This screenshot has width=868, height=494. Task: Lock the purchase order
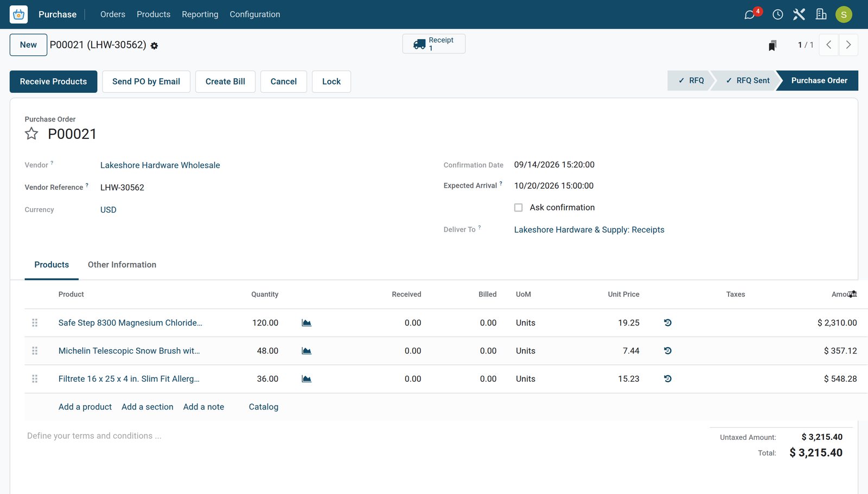[x=331, y=81]
